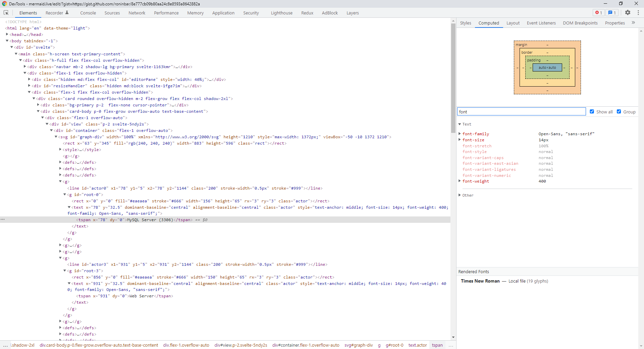644x349 pixels.
Task: Collapse the Text section in Computed styles
Action: coord(460,124)
